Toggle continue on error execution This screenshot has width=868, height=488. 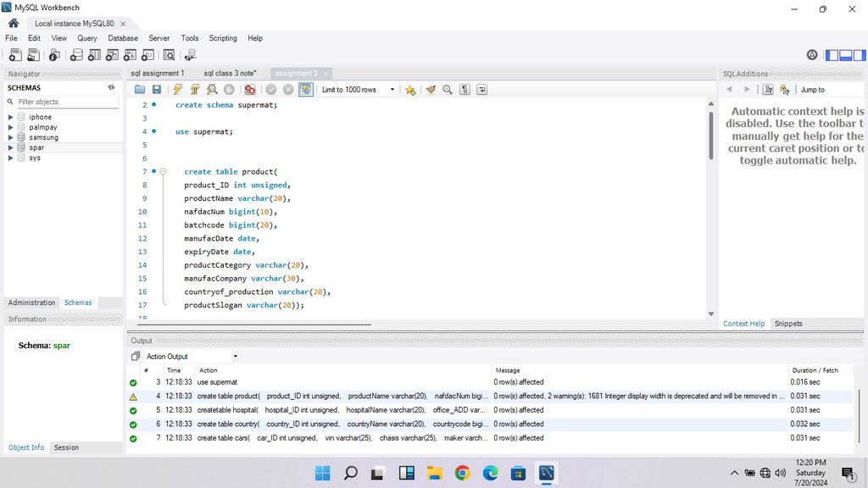click(x=250, y=90)
